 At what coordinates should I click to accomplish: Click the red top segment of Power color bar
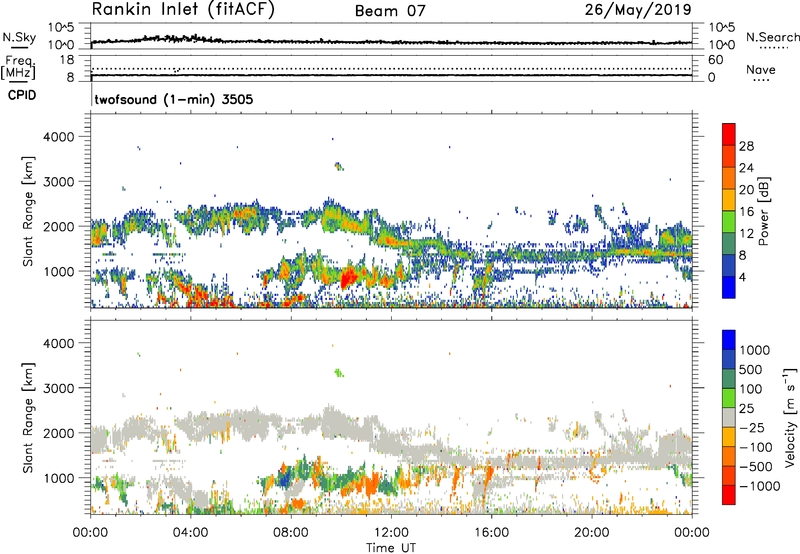tap(729, 134)
